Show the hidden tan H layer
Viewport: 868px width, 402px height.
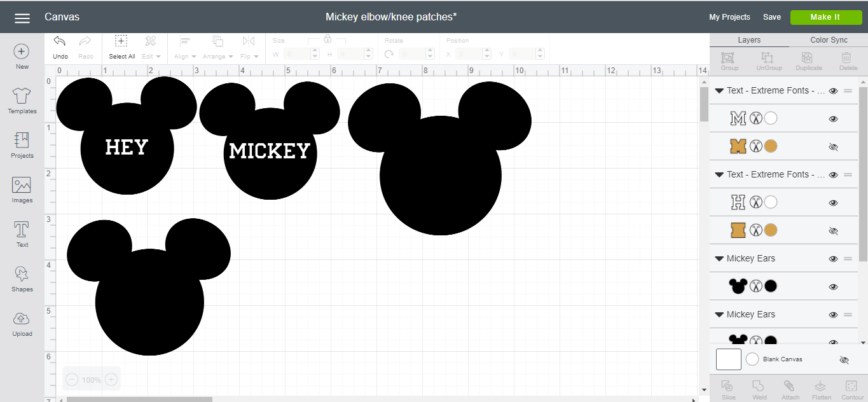[833, 231]
